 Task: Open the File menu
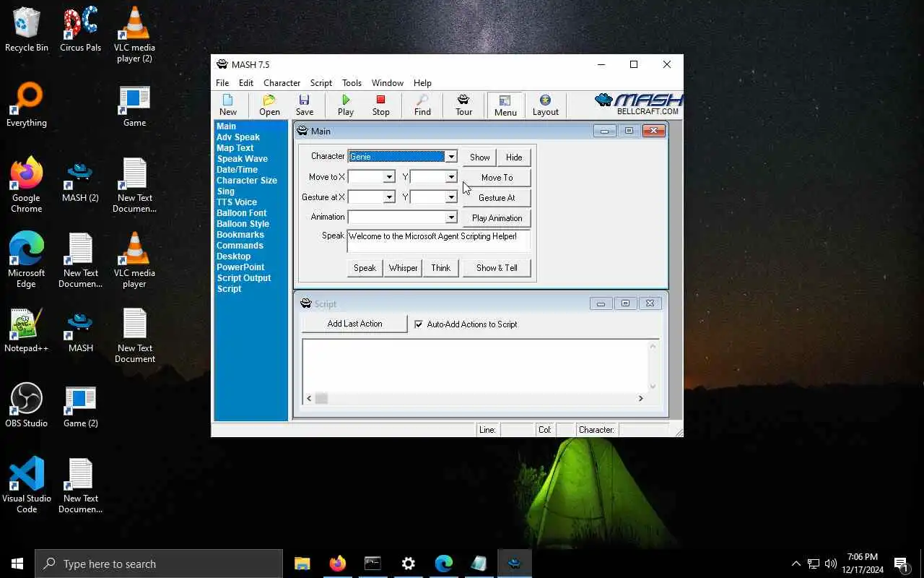[222, 83]
